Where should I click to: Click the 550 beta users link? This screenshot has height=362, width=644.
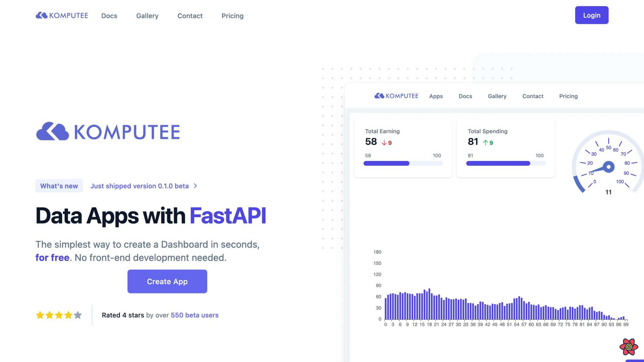(x=194, y=315)
